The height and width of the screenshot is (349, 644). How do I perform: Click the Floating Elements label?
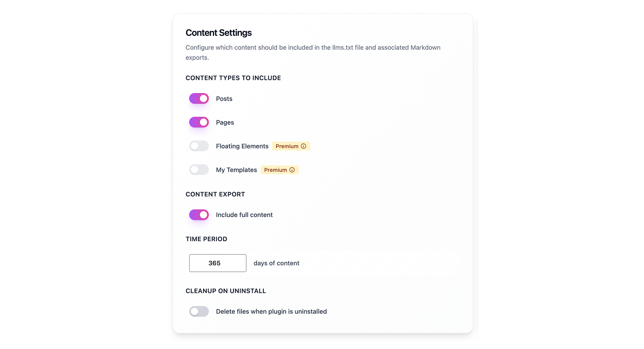click(x=242, y=146)
